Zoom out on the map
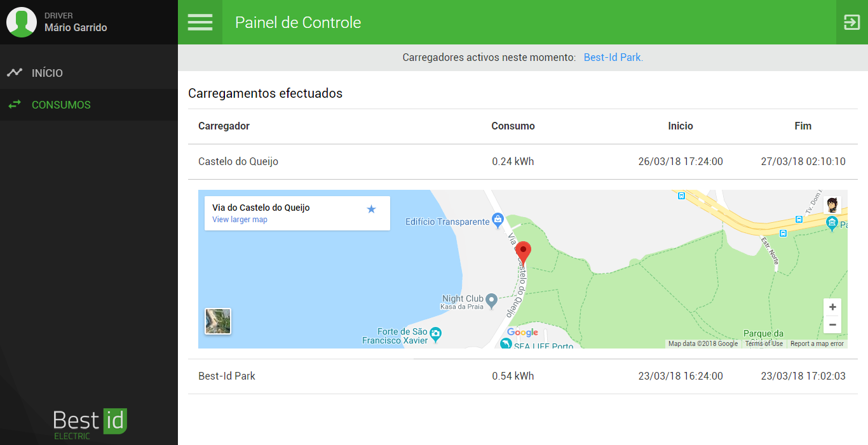The image size is (868, 445). pyautogui.click(x=832, y=324)
